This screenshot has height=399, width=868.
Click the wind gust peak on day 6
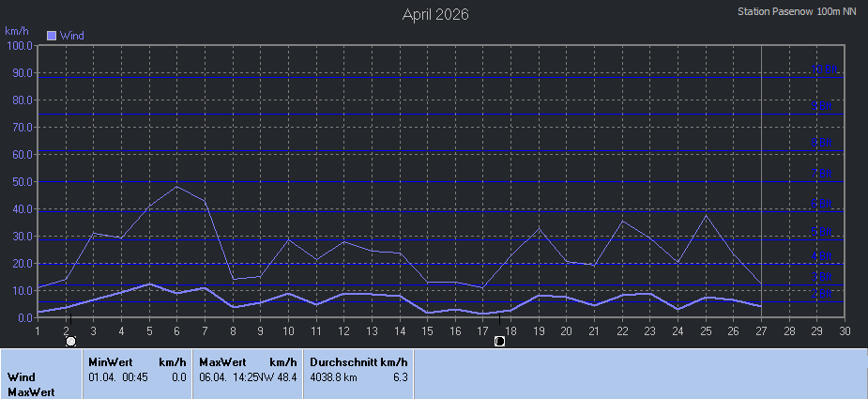click(176, 186)
